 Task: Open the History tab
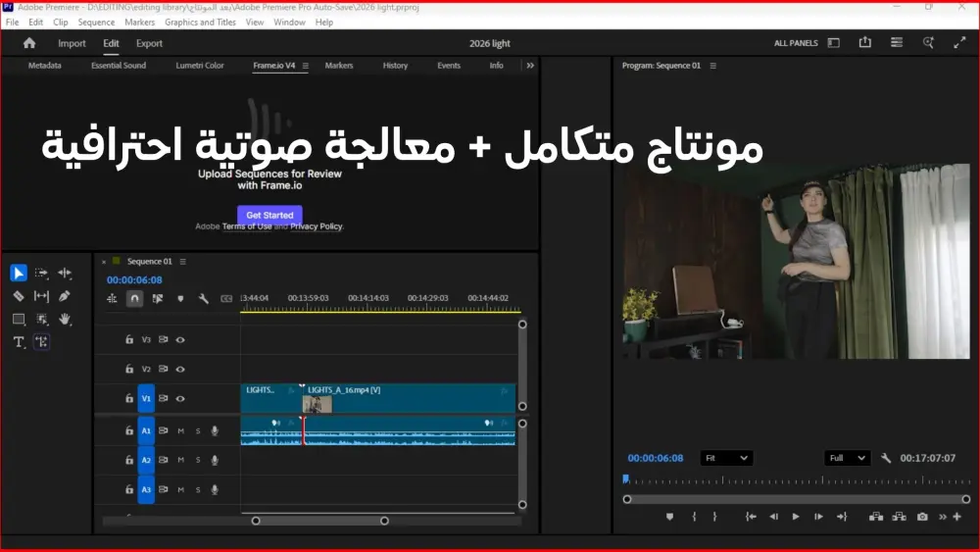coord(395,65)
